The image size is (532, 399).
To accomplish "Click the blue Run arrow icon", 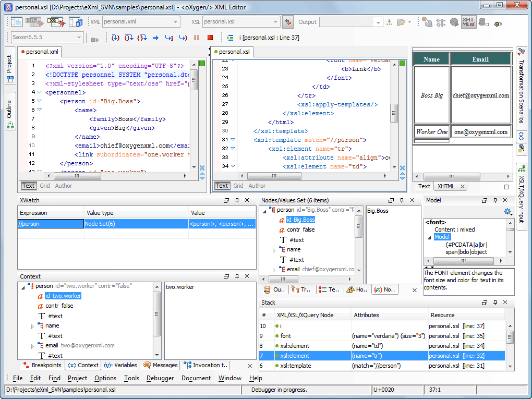I will [155, 38].
